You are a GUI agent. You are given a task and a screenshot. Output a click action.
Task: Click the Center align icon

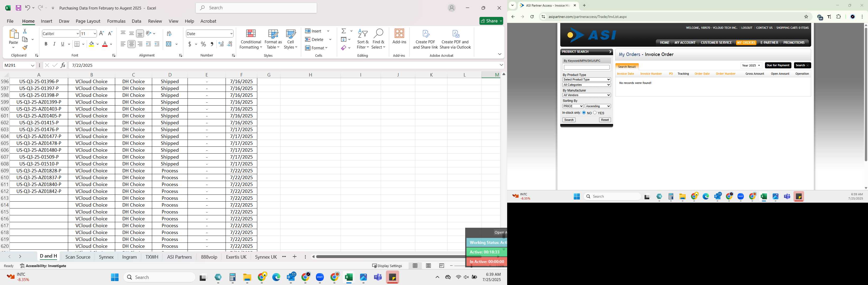(132, 44)
